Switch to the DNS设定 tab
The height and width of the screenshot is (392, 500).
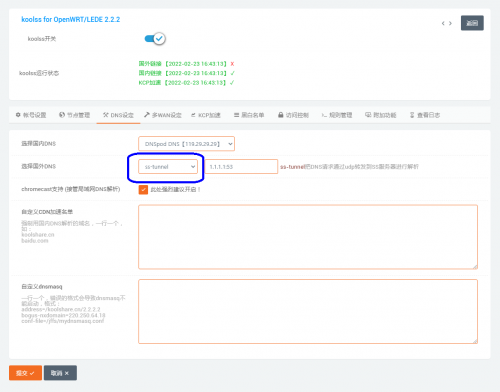coord(118,115)
